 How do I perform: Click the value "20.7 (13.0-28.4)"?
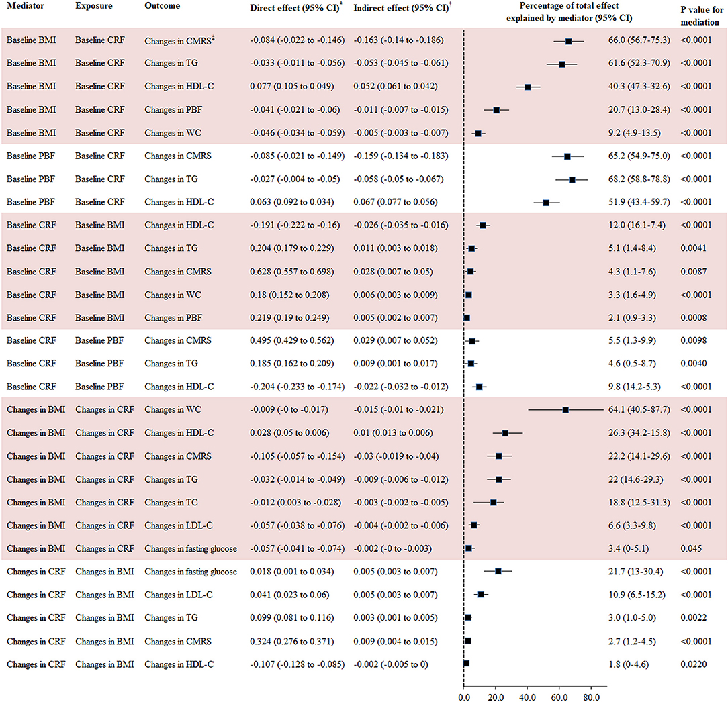639,109
